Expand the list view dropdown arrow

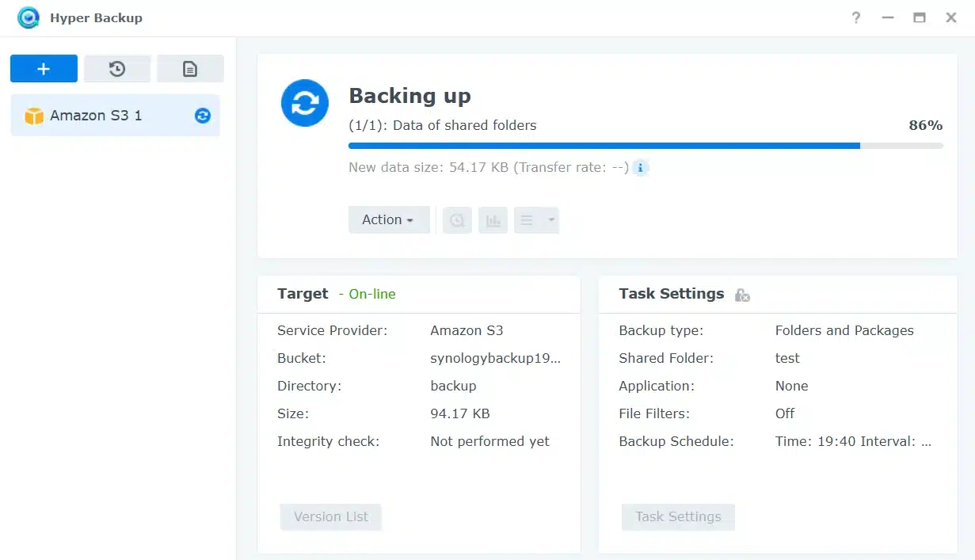coord(550,219)
